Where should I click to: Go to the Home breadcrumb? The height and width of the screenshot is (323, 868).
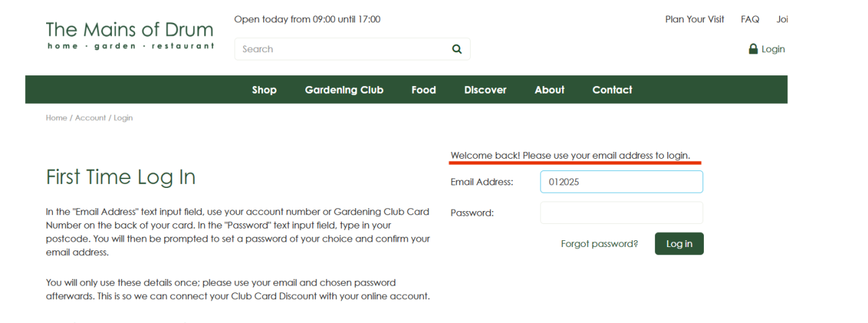click(56, 117)
